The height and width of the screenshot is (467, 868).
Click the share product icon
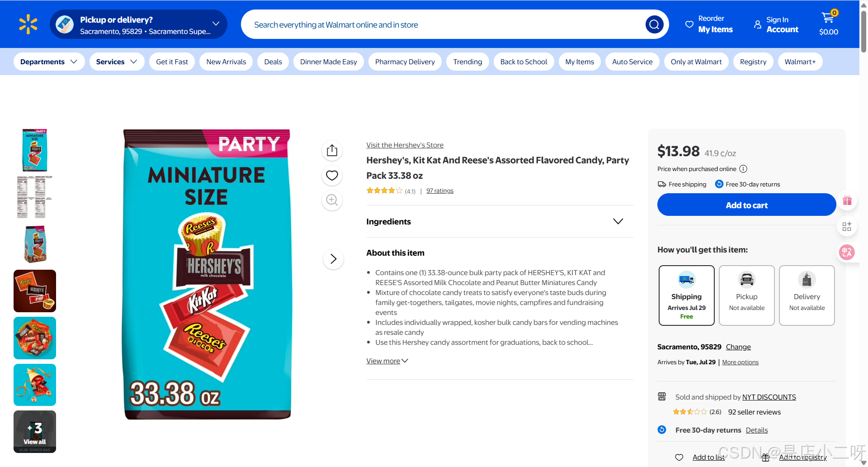point(332,150)
